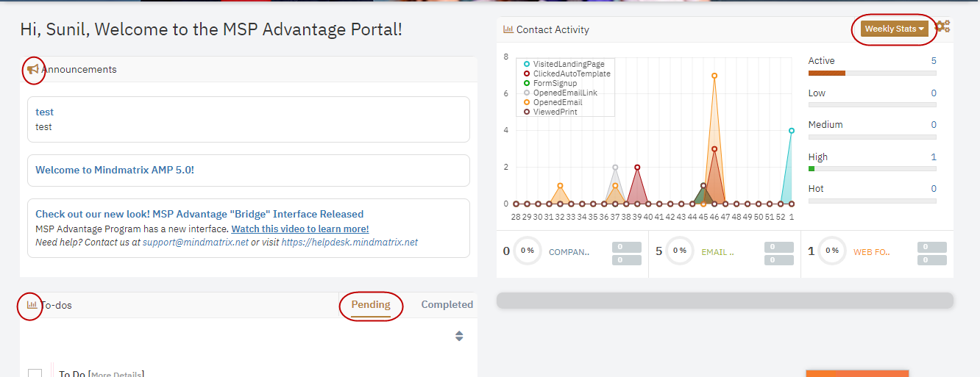Open the Weekly Stats dropdown
The width and height of the screenshot is (980, 377).
coord(894,29)
